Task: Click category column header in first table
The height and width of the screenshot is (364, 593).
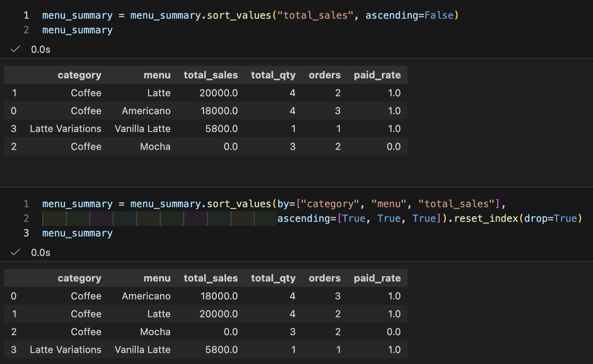Action: 79,75
